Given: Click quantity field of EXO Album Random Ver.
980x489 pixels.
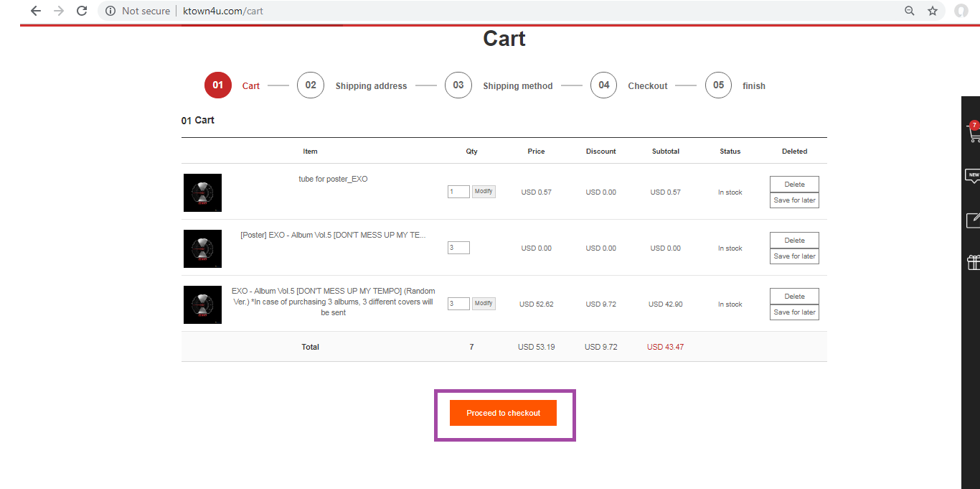Looking at the screenshot, I should [x=458, y=304].
